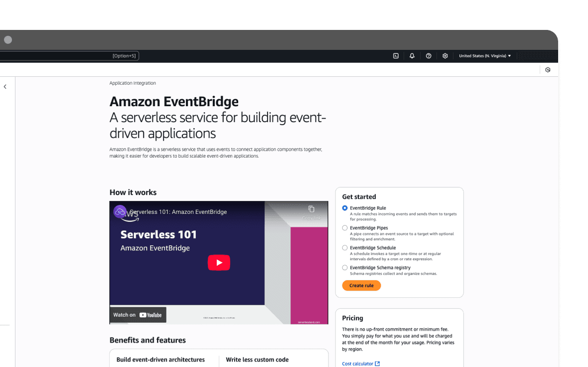
Task: Open recently visited services clock icon
Action: tap(548, 69)
